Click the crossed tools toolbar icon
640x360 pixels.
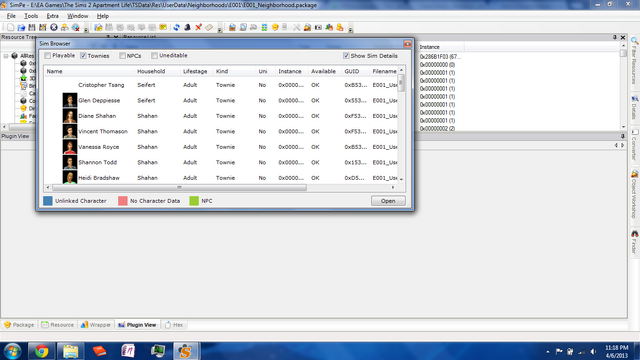coord(297,27)
